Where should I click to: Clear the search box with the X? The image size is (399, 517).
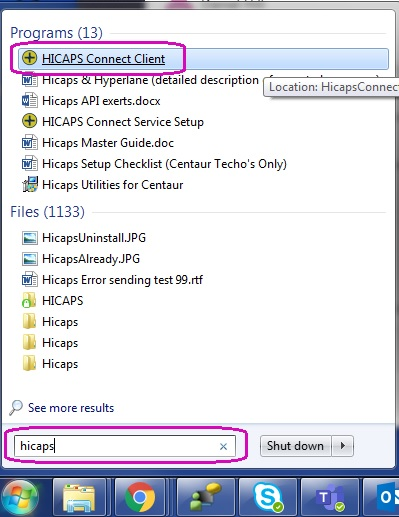point(223,446)
